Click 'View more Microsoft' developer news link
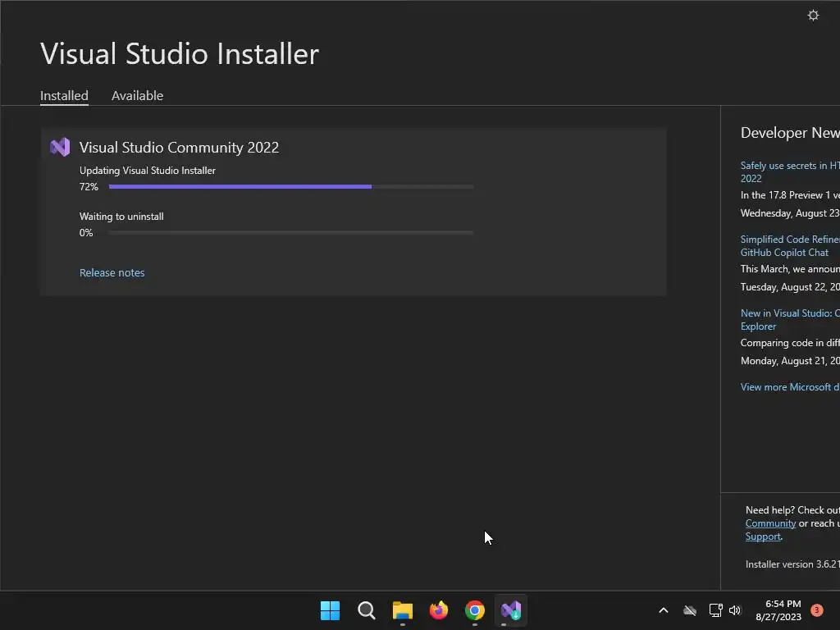 (790, 387)
